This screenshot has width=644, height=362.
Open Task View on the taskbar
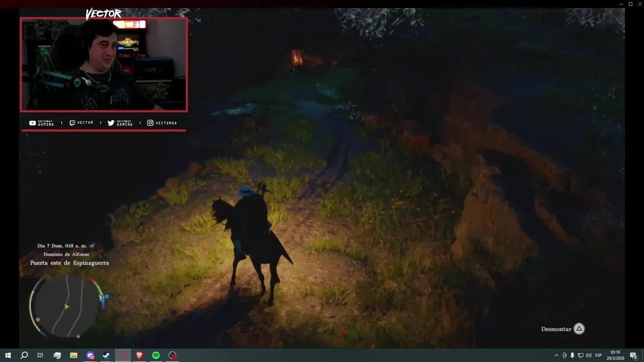tap(40, 355)
